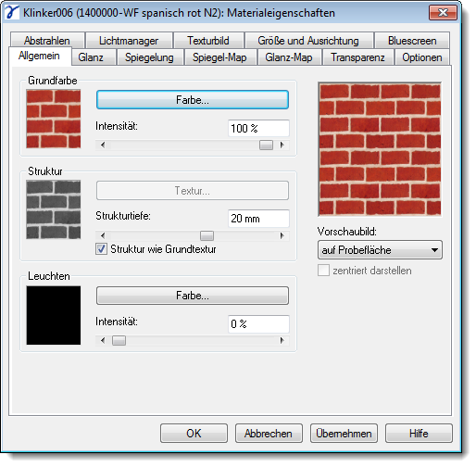The height and width of the screenshot is (467, 476).
Task: Switch to the Lichtmanager tab
Action: point(129,41)
